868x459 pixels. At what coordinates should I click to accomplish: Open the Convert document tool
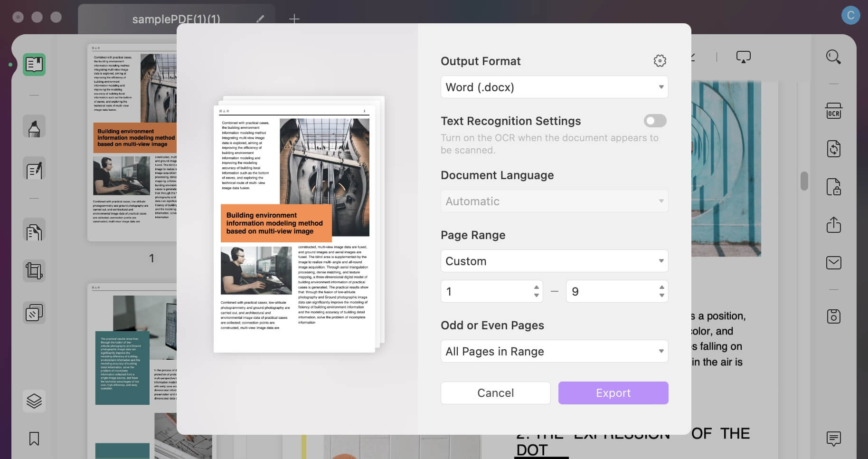834,149
